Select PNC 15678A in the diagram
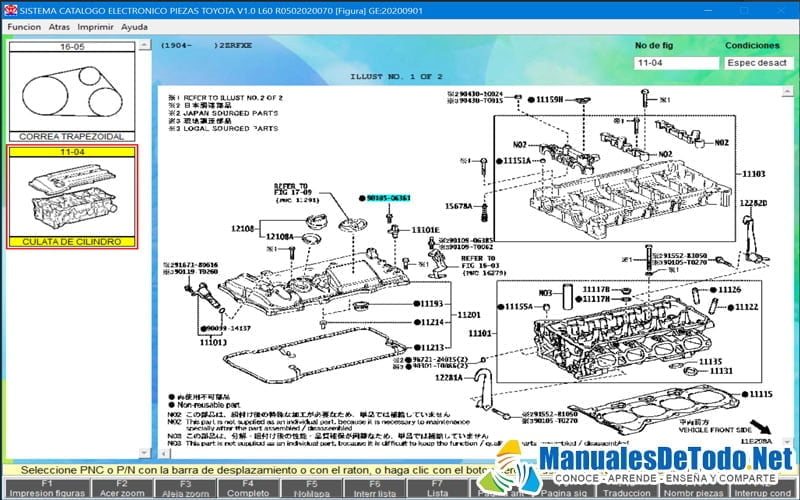800x500 pixels. pos(459,206)
